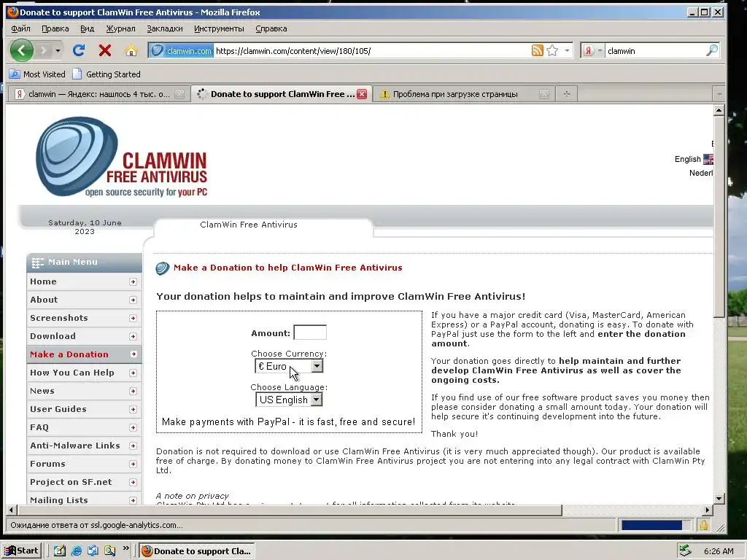
Task: Click arrow icon beside the FAQ item
Action: tap(133, 427)
